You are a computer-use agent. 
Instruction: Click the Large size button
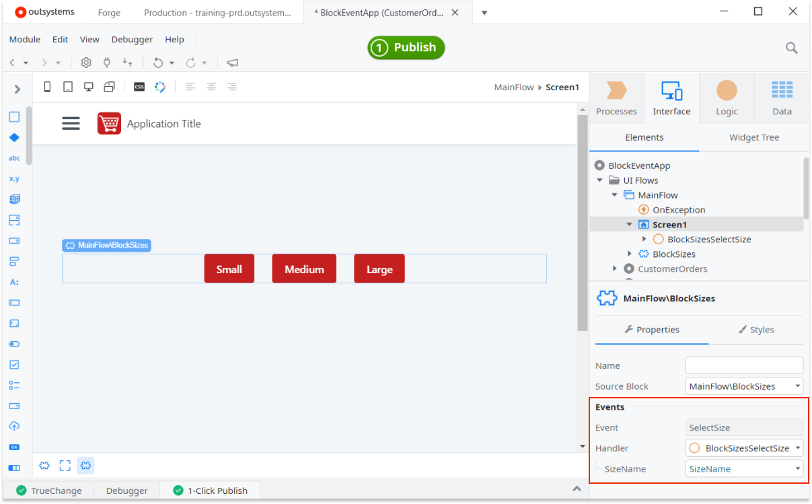coord(379,268)
